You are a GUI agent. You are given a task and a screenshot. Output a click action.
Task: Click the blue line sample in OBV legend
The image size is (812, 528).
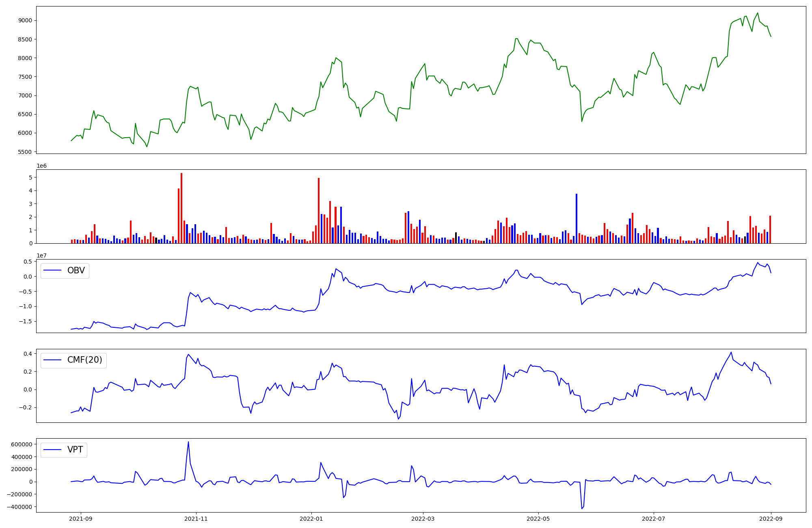(x=52, y=270)
